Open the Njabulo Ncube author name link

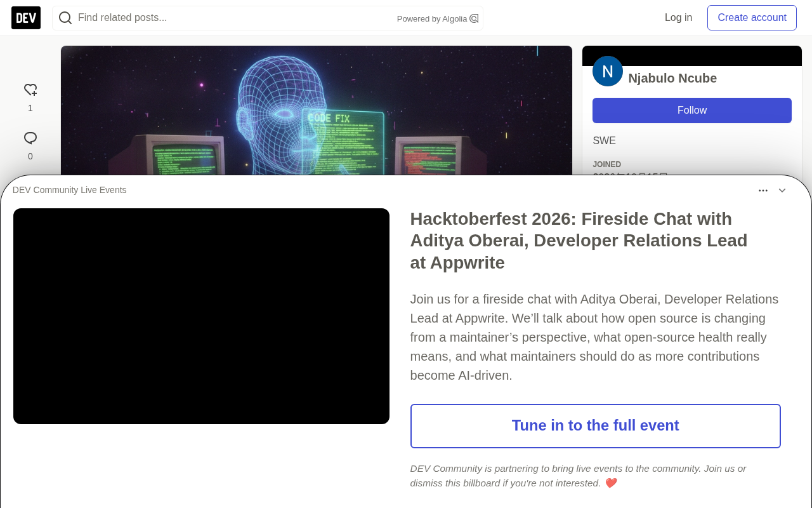point(672,78)
